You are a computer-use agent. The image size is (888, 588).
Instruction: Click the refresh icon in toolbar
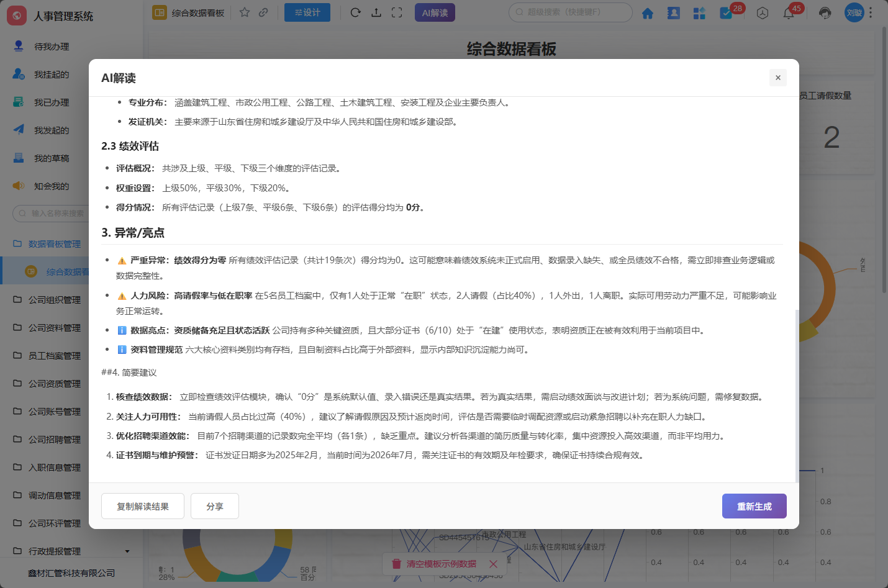click(x=355, y=12)
